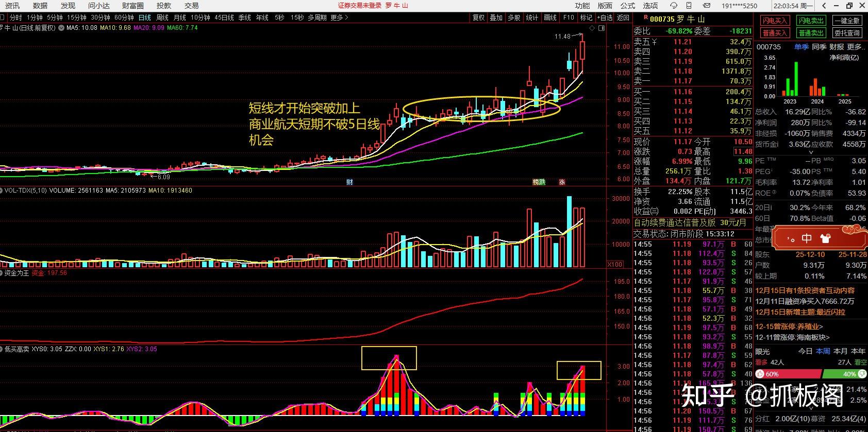The width and height of the screenshot is (868, 432).
Task: Toggle the side panel icon above chart
Action: [602, 28]
